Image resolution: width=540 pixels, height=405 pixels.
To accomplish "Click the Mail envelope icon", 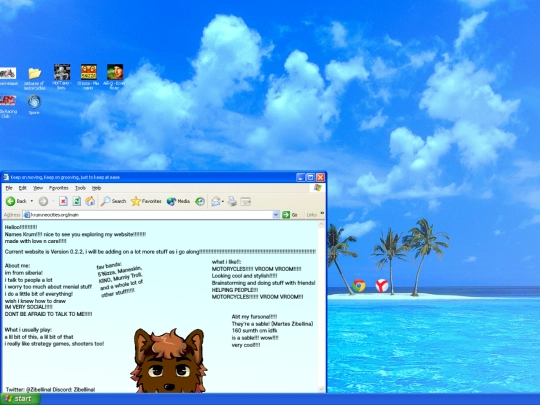I will click(216, 201).
